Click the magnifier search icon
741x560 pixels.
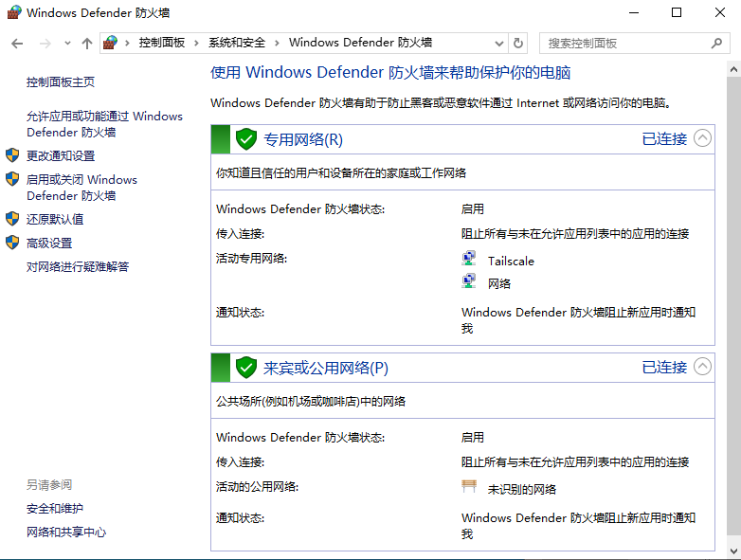(716, 44)
